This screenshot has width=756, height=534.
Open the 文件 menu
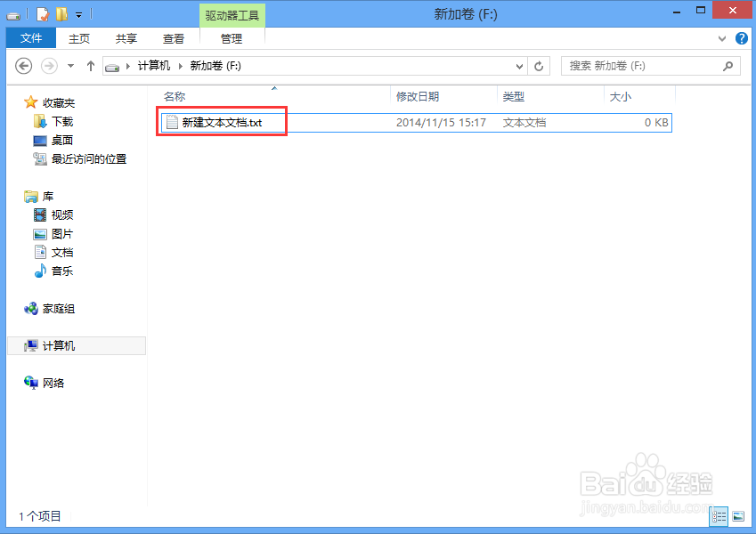(x=30, y=38)
